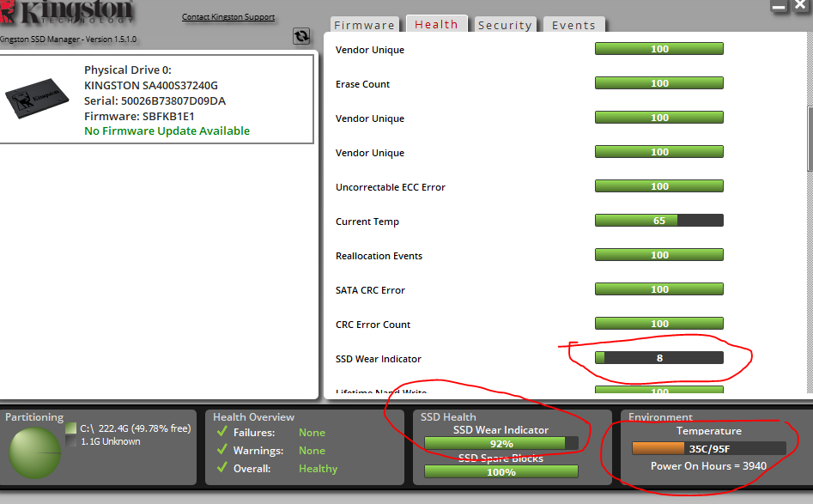Click the Warnings None status text
The image size is (813, 504).
point(312,451)
